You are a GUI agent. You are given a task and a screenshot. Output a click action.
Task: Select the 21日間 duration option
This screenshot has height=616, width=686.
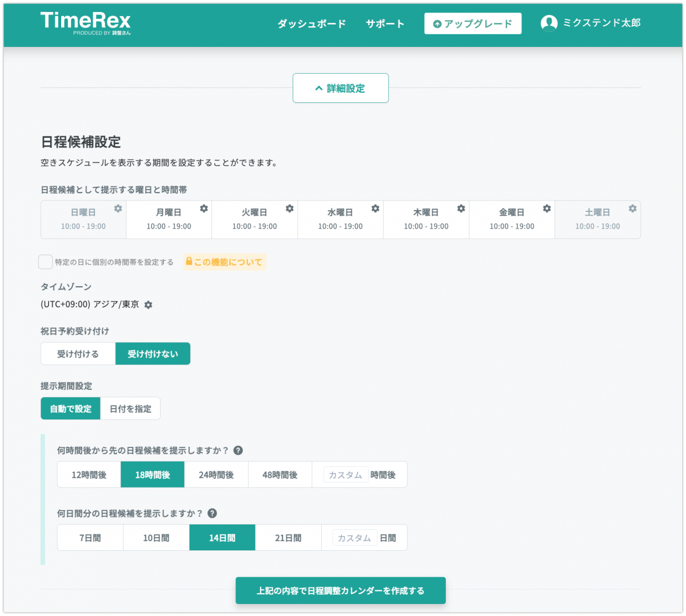[288, 537]
